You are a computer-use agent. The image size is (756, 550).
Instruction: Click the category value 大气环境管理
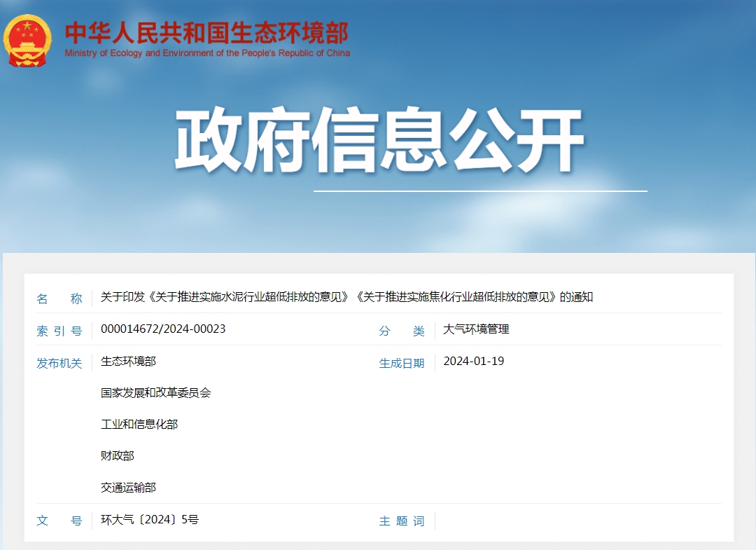coord(476,329)
